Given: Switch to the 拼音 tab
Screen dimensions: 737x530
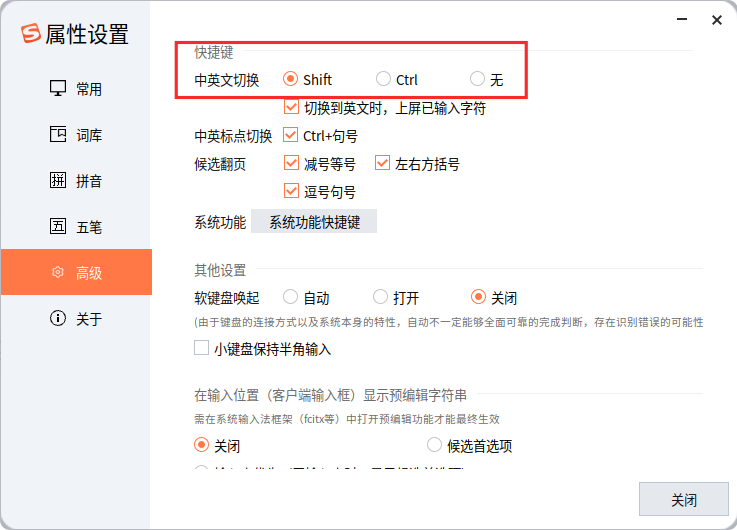Looking at the screenshot, I should click(x=76, y=180).
